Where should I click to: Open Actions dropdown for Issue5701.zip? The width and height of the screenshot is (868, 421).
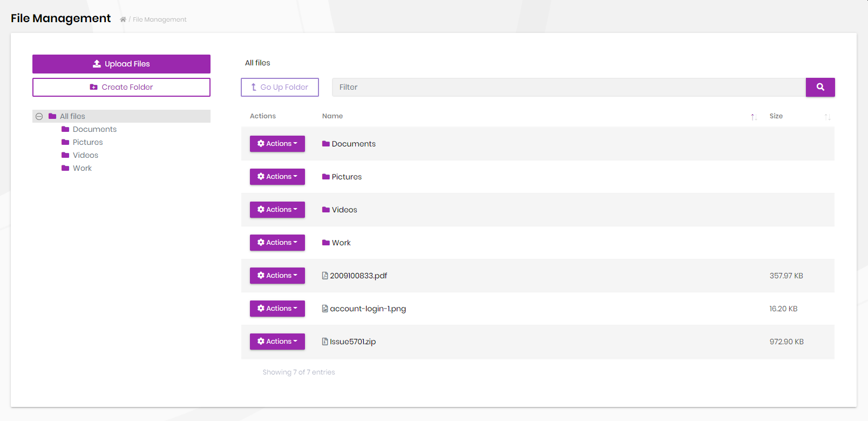tap(277, 342)
